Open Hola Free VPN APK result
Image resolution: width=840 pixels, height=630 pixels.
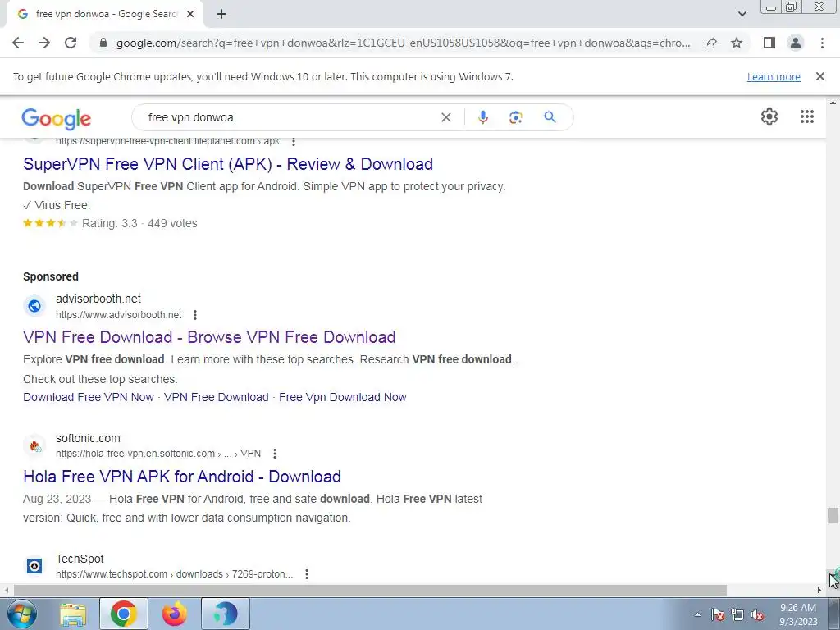tap(182, 477)
